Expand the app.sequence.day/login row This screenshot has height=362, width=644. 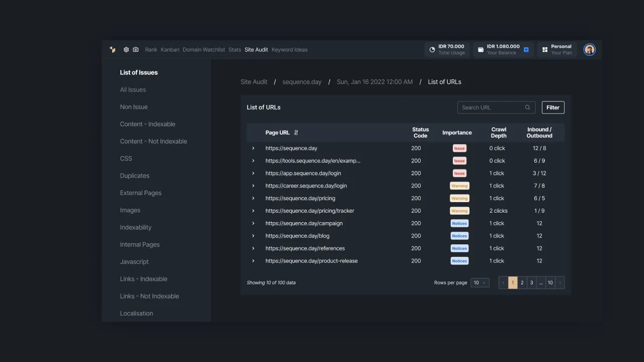[253, 173]
